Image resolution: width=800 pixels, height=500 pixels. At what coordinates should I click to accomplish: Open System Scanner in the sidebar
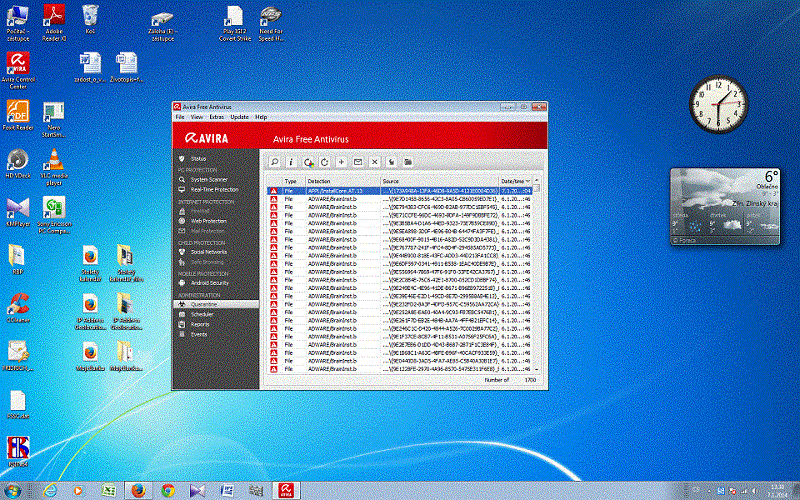[x=209, y=179]
